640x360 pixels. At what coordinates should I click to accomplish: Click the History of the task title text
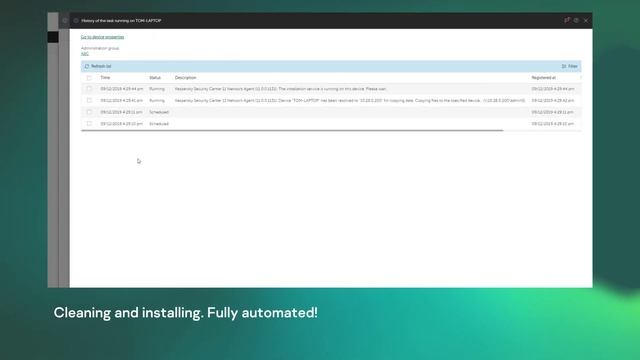[x=121, y=20]
